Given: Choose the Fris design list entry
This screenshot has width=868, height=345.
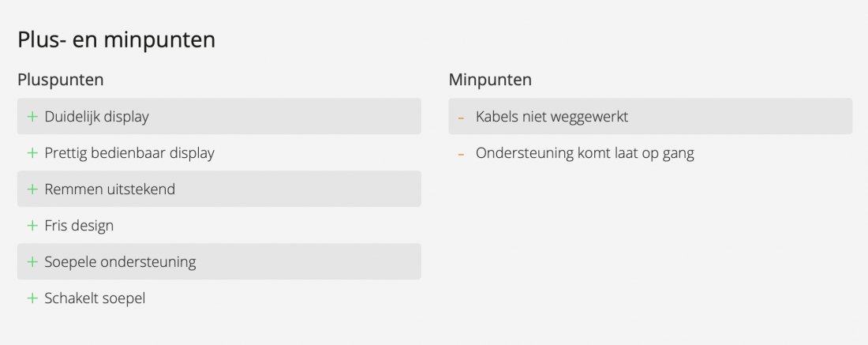Looking at the screenshot, I should pos(79,226).
